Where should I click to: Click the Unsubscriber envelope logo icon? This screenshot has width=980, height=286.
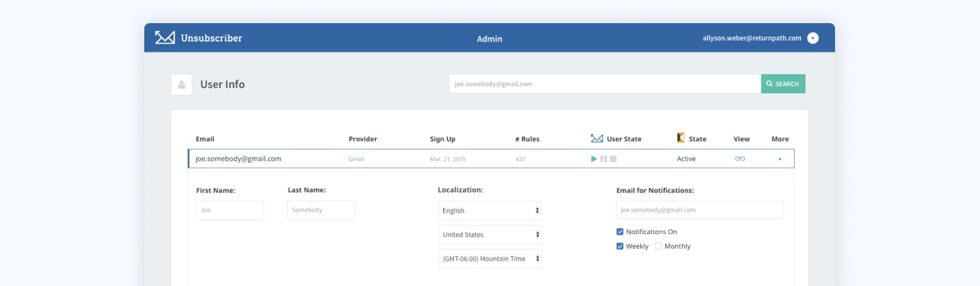pyautogui.click(x=165, y=38)
